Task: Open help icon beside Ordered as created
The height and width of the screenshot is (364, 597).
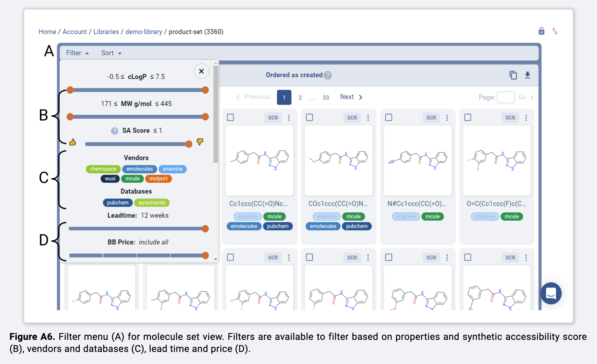Action: (327, 75)
